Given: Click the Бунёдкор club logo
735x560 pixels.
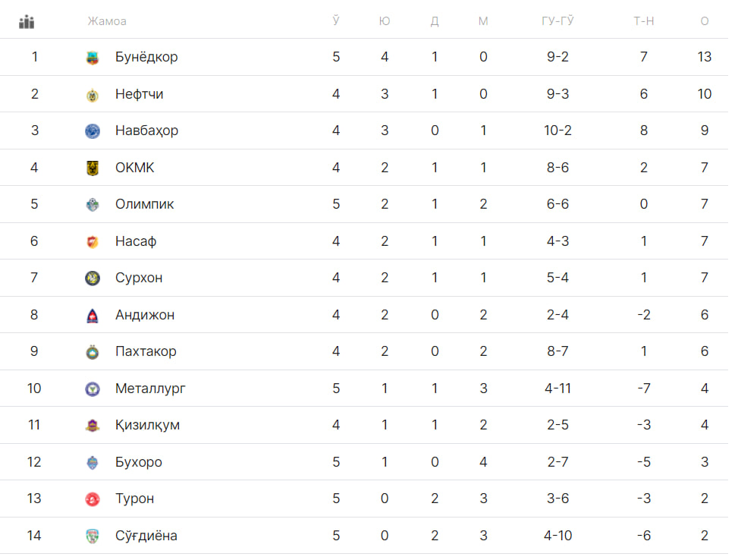Looking at the screenshot, I should pos(92,58).
